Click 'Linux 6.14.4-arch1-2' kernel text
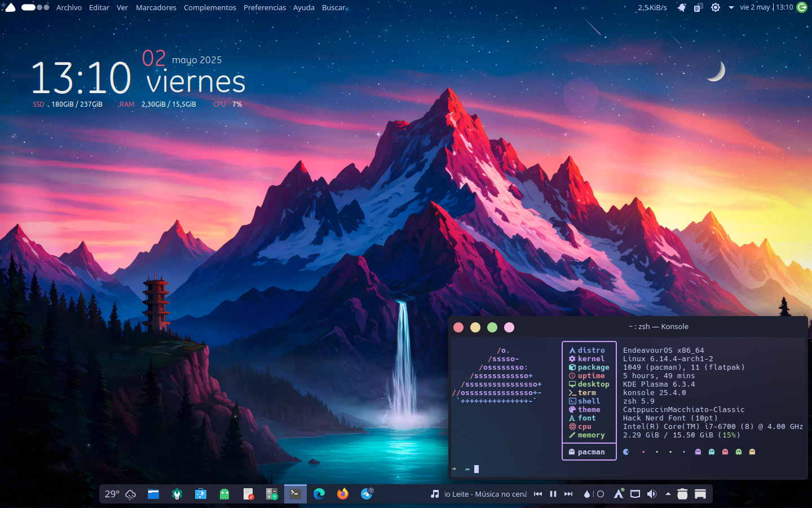The image size is (812, 508). (668, 359)
